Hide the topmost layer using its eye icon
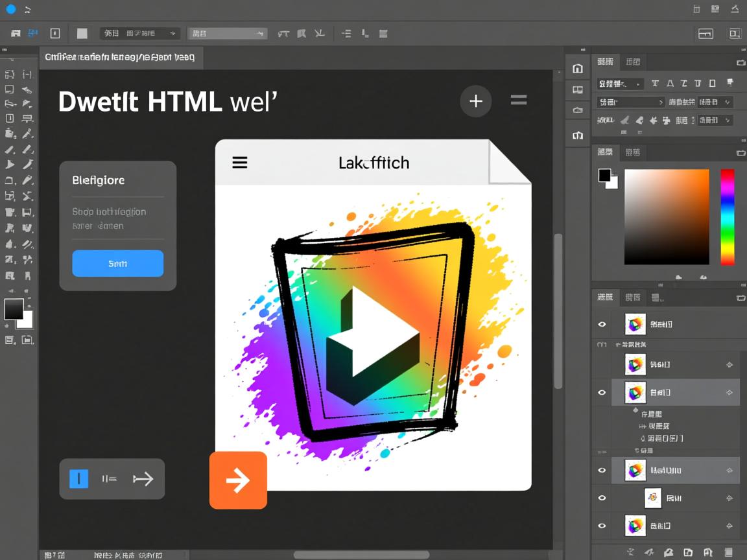This screenshot has height=560, width=747. coord(602,324)
